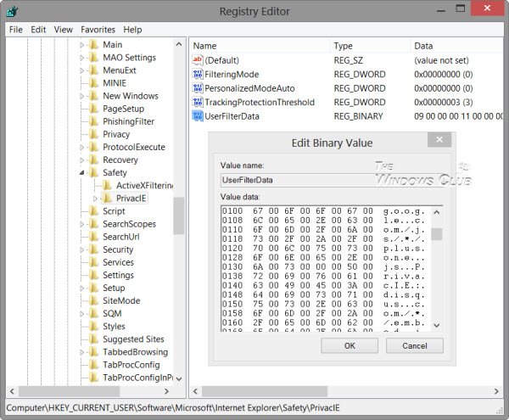Open the Help menu

132,30
